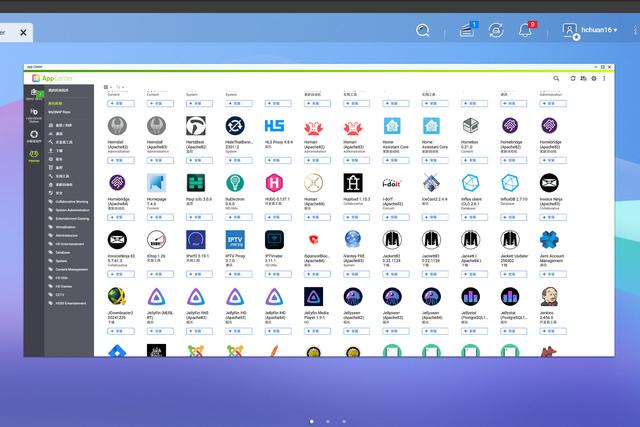Install the JDownloader2 app

(121, 331)
